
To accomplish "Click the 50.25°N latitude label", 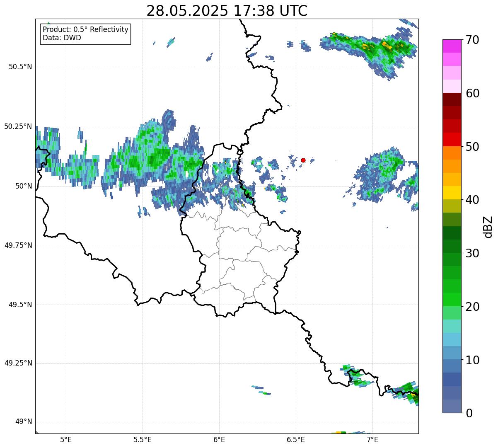I will (18, 126).
